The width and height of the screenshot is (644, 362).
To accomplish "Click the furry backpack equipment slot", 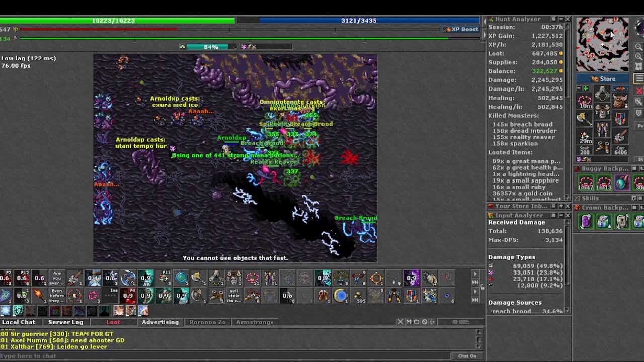I will click(x=620, y=101).
